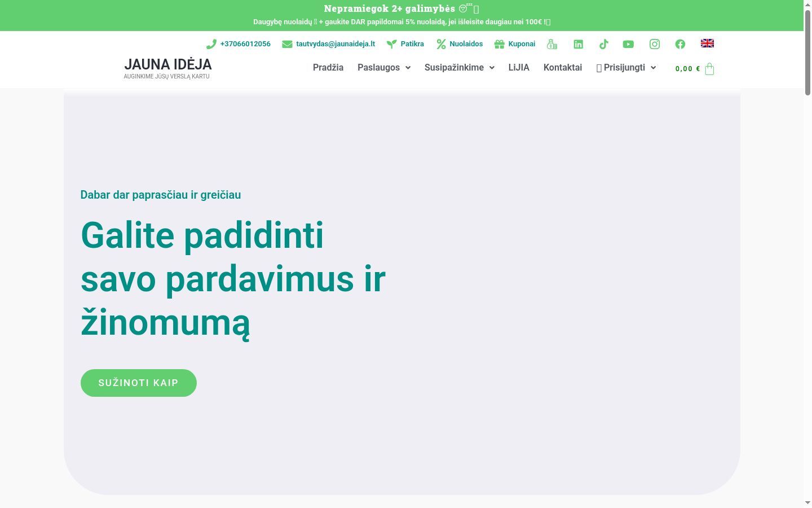
Task: Click the scrollbar up arrow
Action: [x=807, y=5]
